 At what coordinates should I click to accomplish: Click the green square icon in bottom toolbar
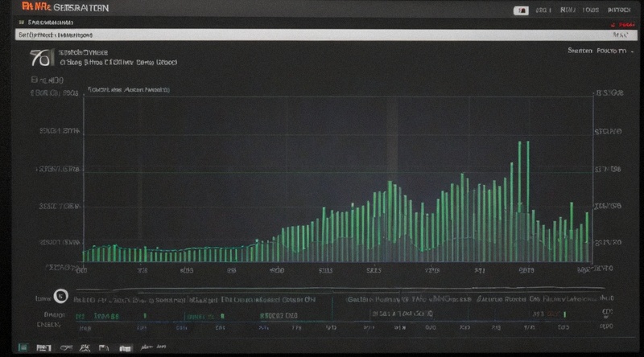pyautogui.click(x=23, y=347)
